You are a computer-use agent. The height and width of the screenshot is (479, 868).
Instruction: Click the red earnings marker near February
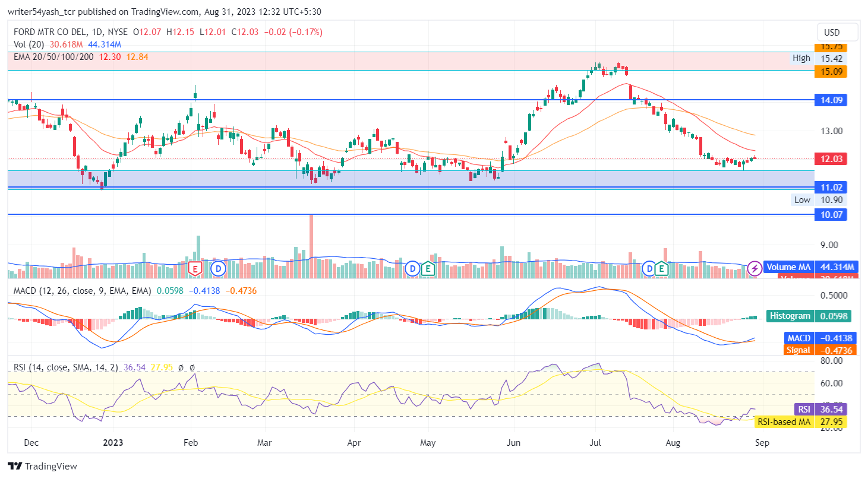[x=194, y=268]
